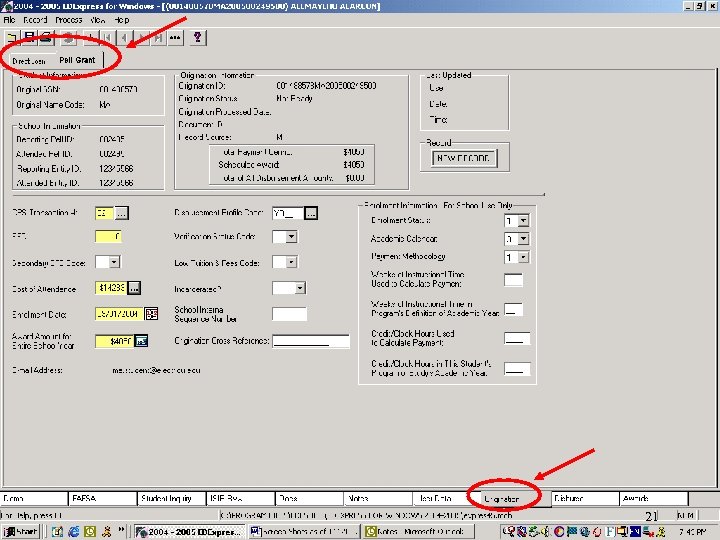720x540 pixels.
Task: Click the Add record plus toolbar icon
Action: (90, 38)
